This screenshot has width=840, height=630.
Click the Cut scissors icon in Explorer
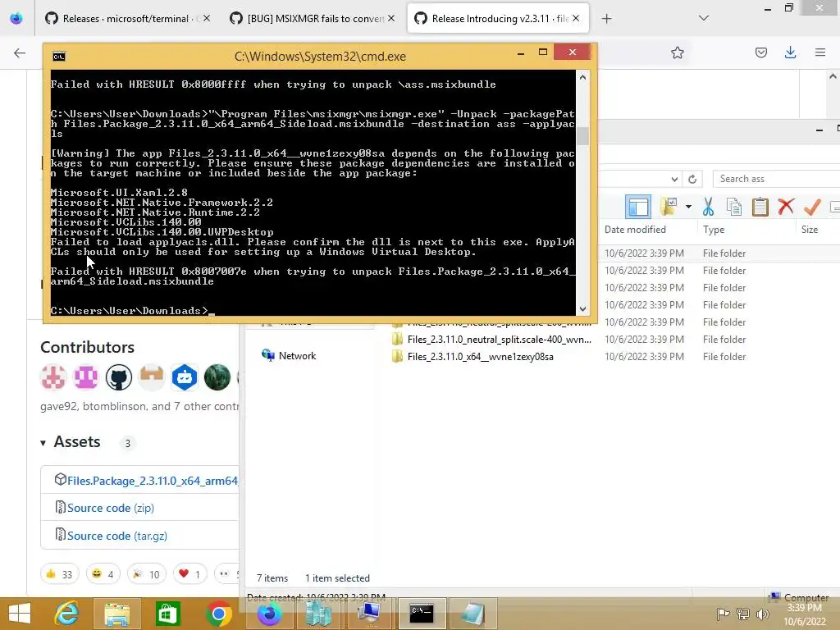click(x=708, y=207)
